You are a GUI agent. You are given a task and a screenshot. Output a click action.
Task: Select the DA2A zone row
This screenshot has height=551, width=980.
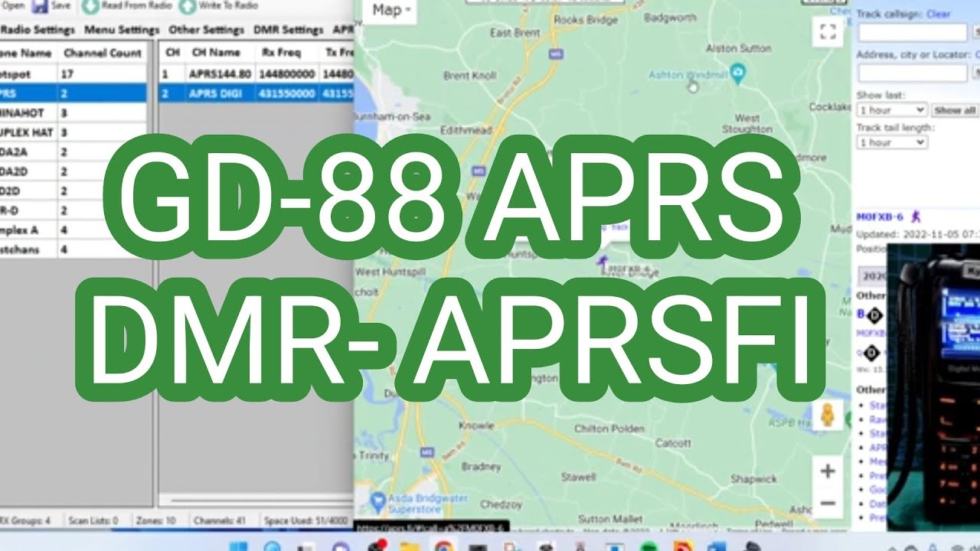[x=73, y=152]
